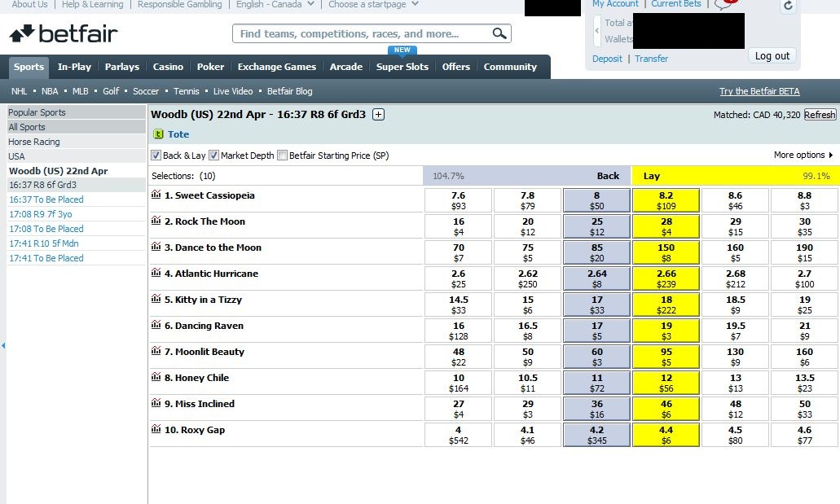Lay Honey Chile at 12
The height and width of the screenshot is (504, 840).
666,383
